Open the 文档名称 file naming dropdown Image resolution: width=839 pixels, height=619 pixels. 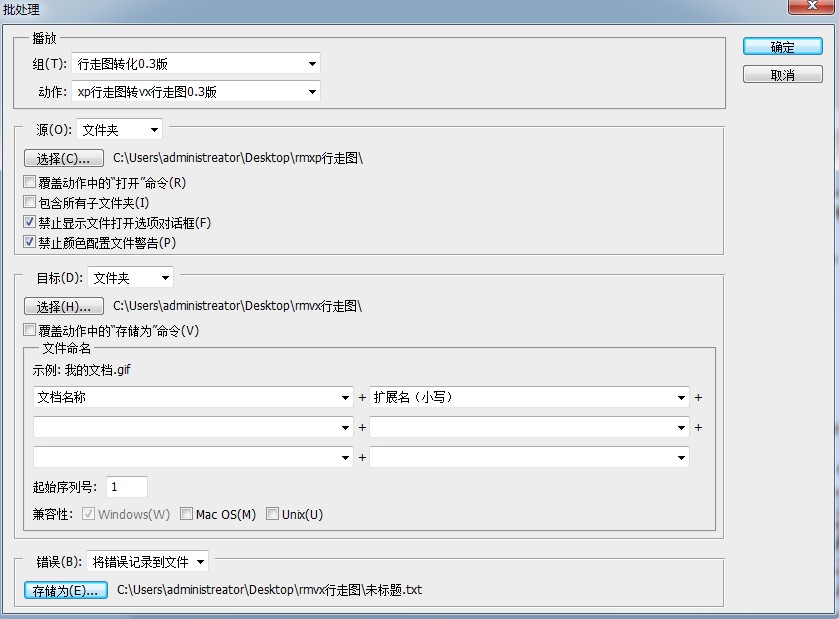(x=193, y=398)
